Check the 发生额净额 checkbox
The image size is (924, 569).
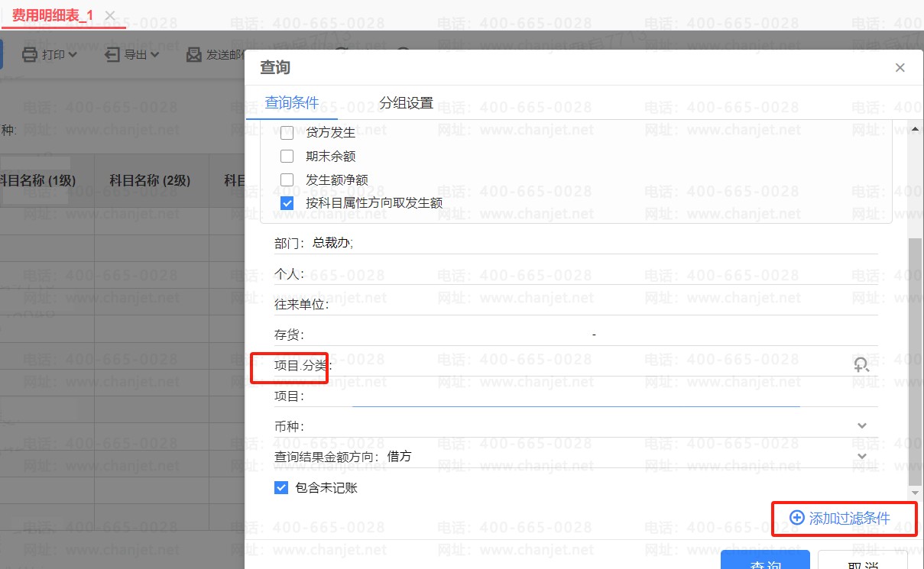pos(287,180)
